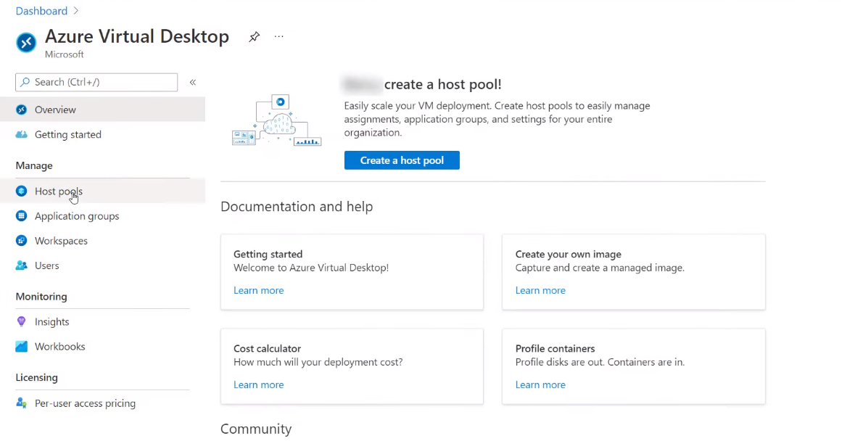
Task: Pin Azure Virtual Desktop to dashboard
Action: click(254, 37)
